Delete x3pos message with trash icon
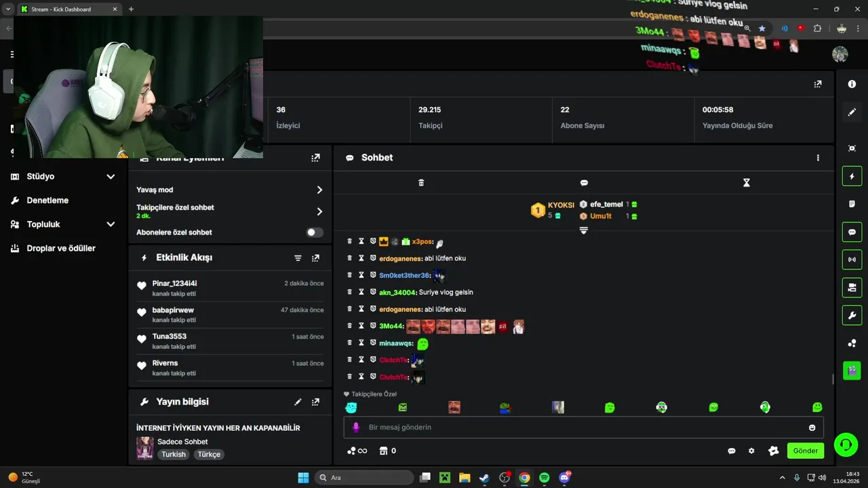 350,241
